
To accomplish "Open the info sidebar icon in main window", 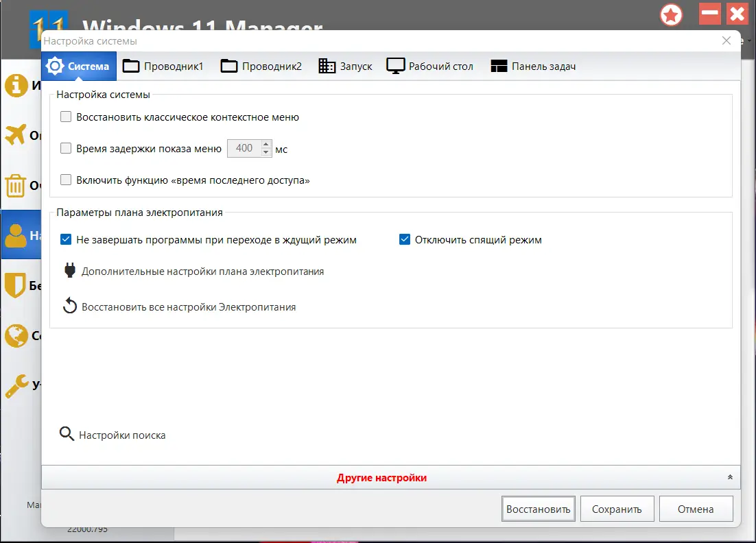I will 16,85.
